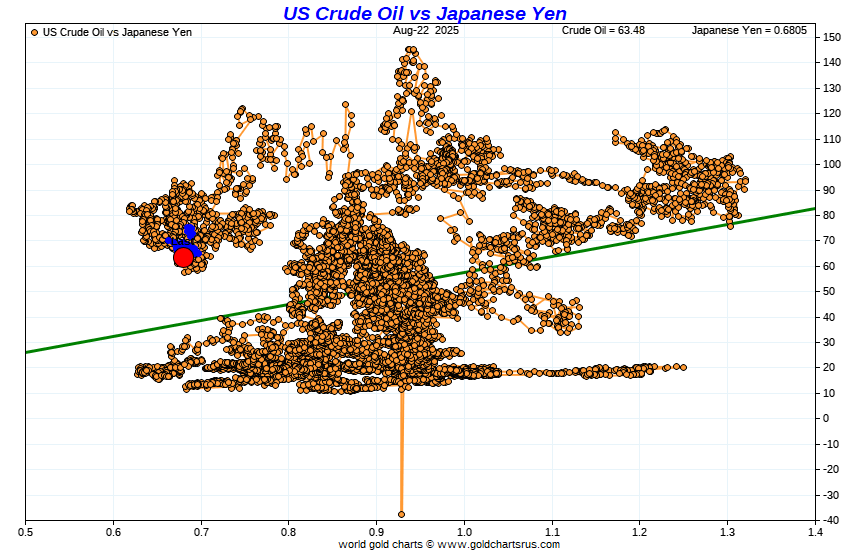Click the large red current data point
The width and height of the screenshot is (850, 550).
pyautogui.click(x=183, y=257)
